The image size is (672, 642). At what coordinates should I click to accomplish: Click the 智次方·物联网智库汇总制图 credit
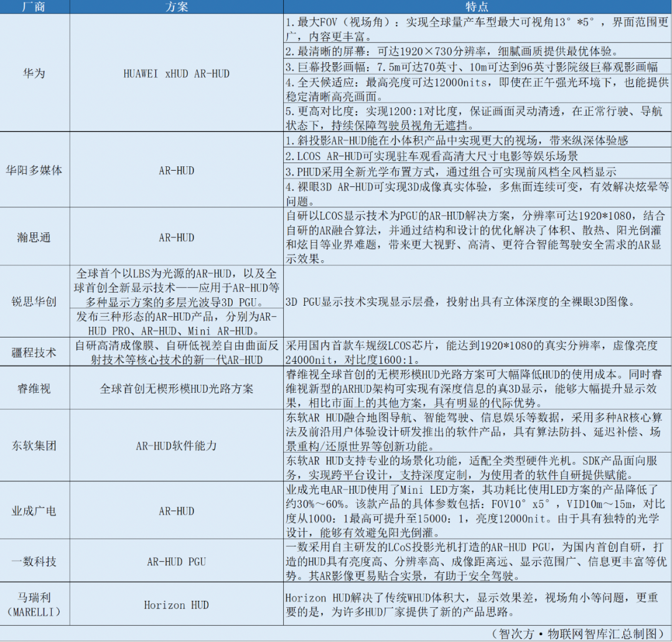(x=577, y=633)
